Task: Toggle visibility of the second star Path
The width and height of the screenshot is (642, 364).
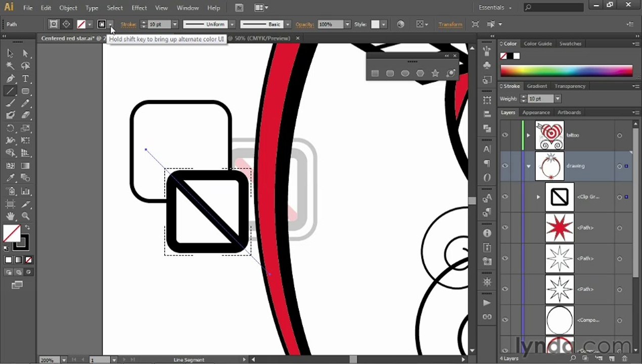Action: [505, 258]
